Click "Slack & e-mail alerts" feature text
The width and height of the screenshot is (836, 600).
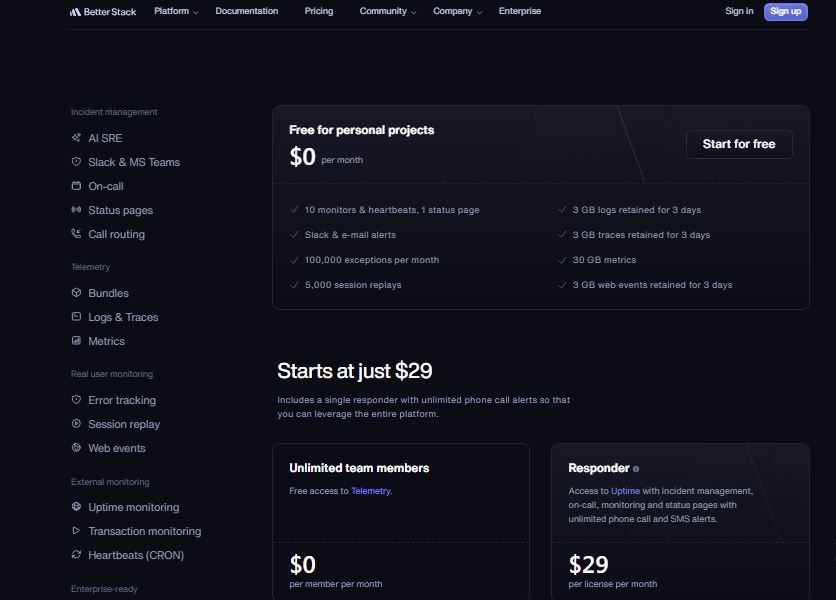(350, 235)
